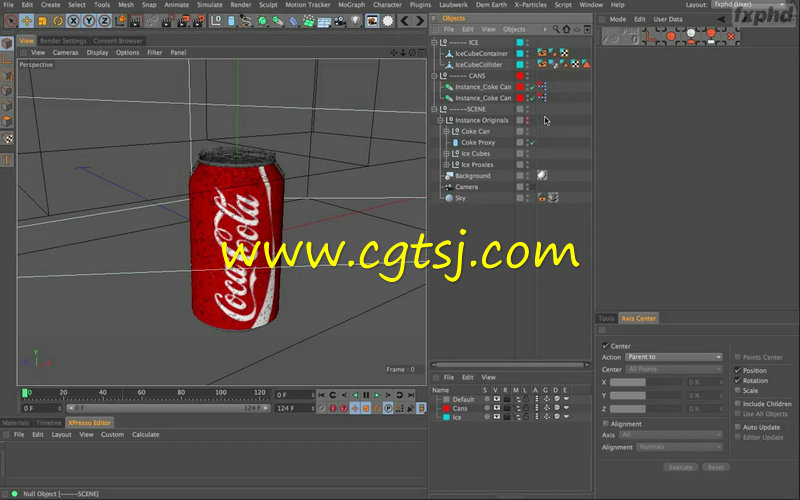The height and width of the screenshot is (500, 800).
Task: Open the Sculpt menu
Action: pos(268,5)
